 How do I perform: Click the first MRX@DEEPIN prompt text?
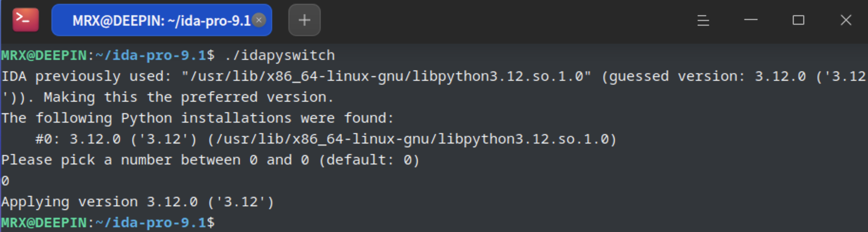click(x=44, y=55)
